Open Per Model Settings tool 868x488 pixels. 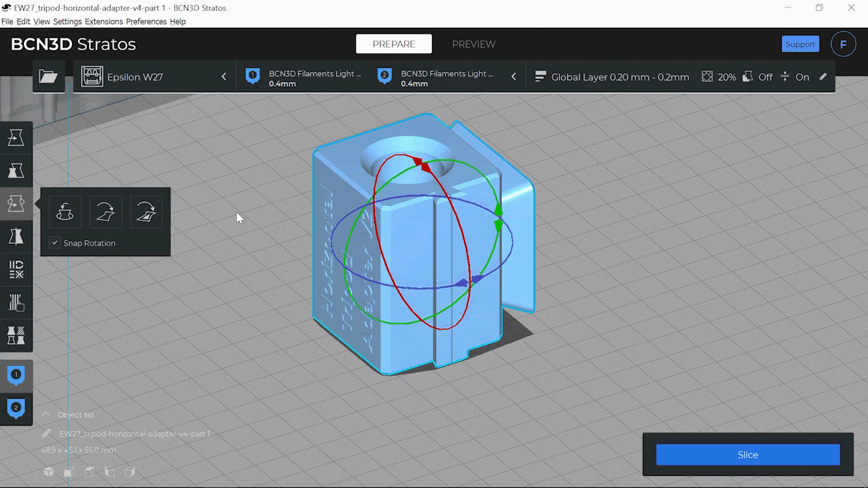tap(16, 269)
